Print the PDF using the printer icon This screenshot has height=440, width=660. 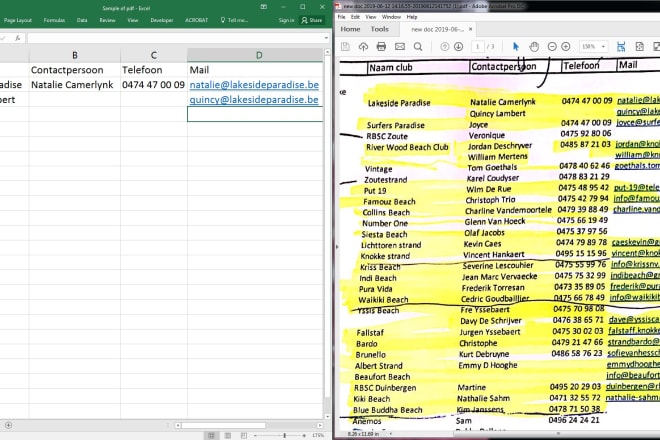(x=381, y=46)
